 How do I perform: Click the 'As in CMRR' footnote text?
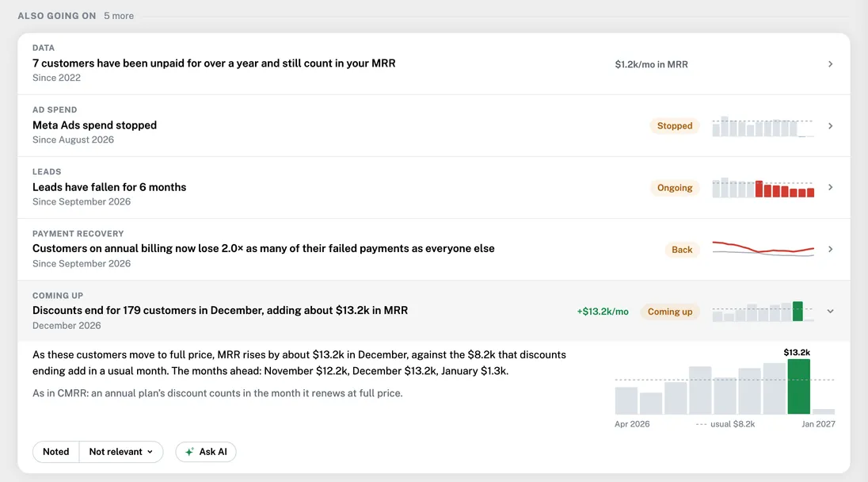218,393
